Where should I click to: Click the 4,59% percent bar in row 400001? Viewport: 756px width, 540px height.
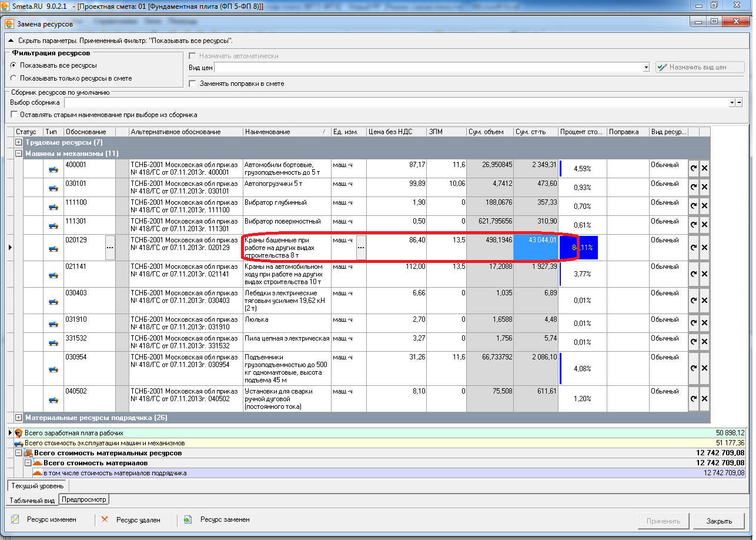tap(582, 168)
